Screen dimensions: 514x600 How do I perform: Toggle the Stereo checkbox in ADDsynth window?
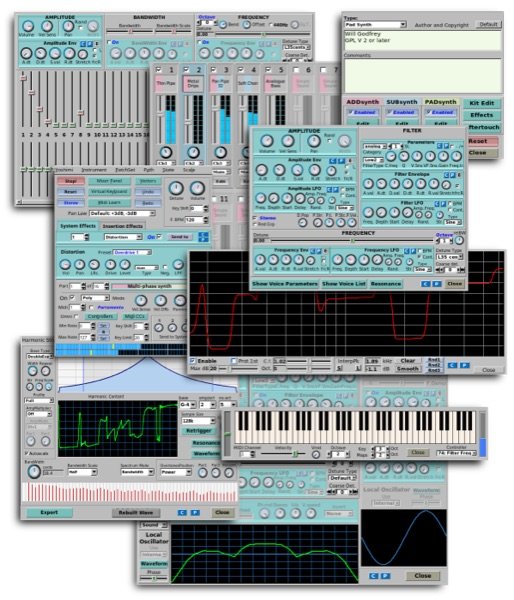254,218
